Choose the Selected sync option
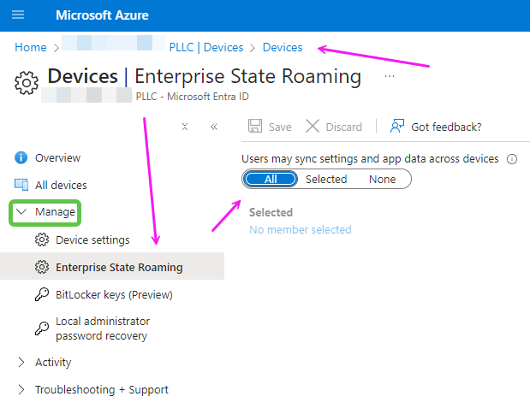 326,179
